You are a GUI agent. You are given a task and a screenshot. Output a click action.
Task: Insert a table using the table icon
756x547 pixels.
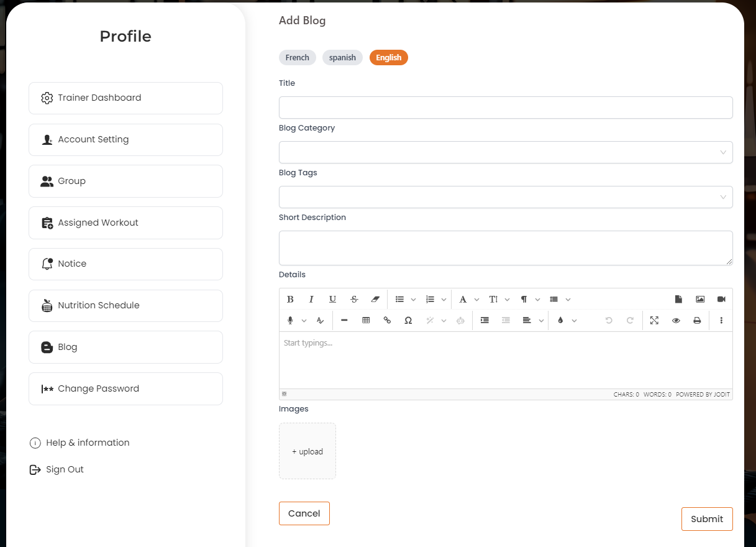point(366,320)
